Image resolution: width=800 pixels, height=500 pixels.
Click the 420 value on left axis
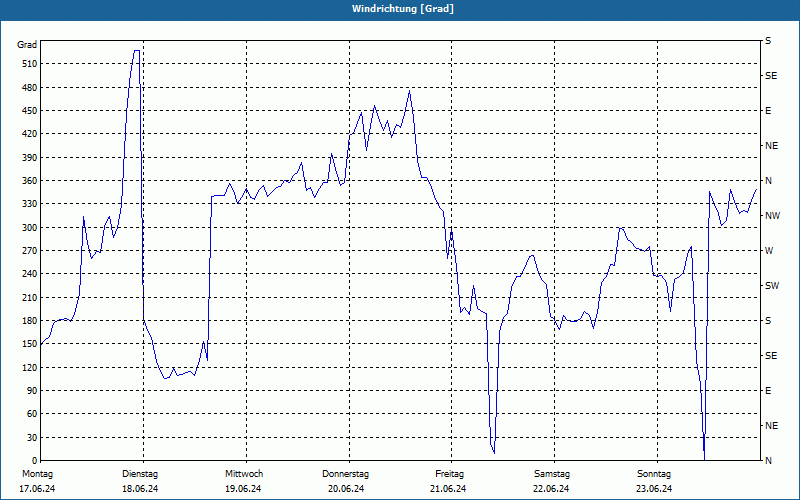[x=30, y=134]
